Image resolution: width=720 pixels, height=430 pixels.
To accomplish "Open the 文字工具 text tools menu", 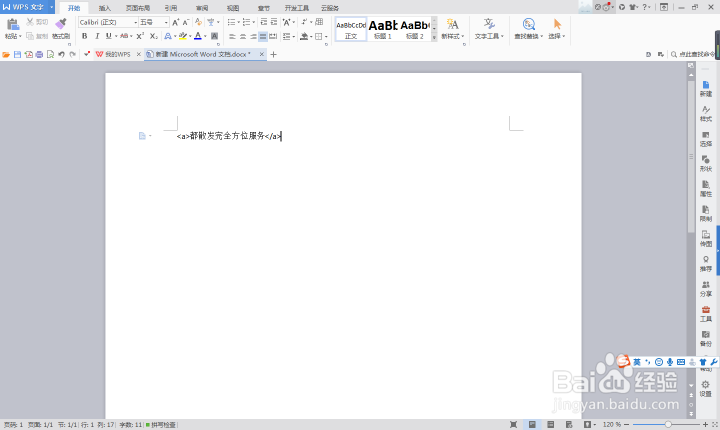I will point(489,28).
